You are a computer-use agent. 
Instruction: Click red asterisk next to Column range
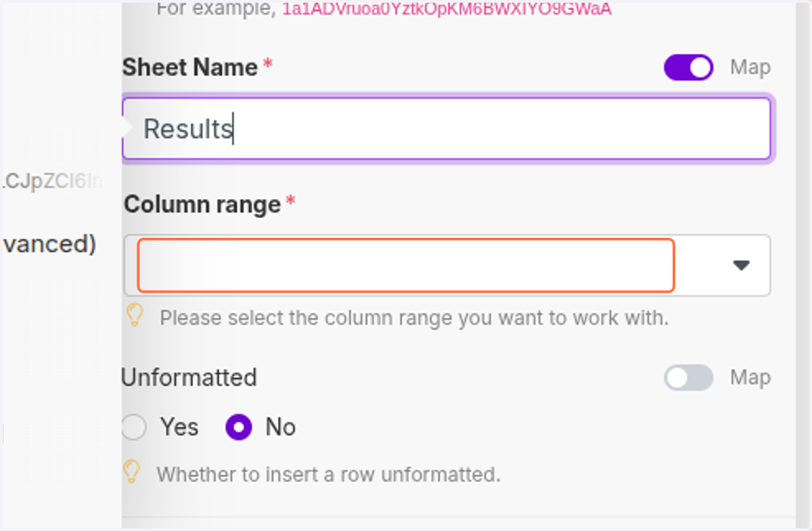(291, 202)
